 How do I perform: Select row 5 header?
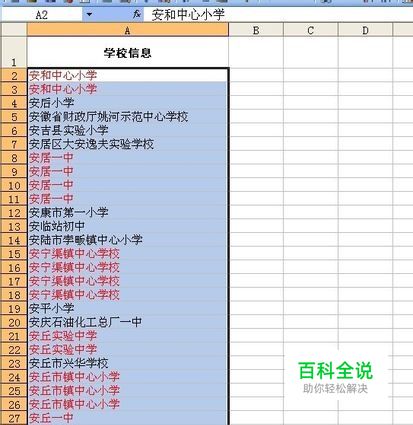coord(13,116)
